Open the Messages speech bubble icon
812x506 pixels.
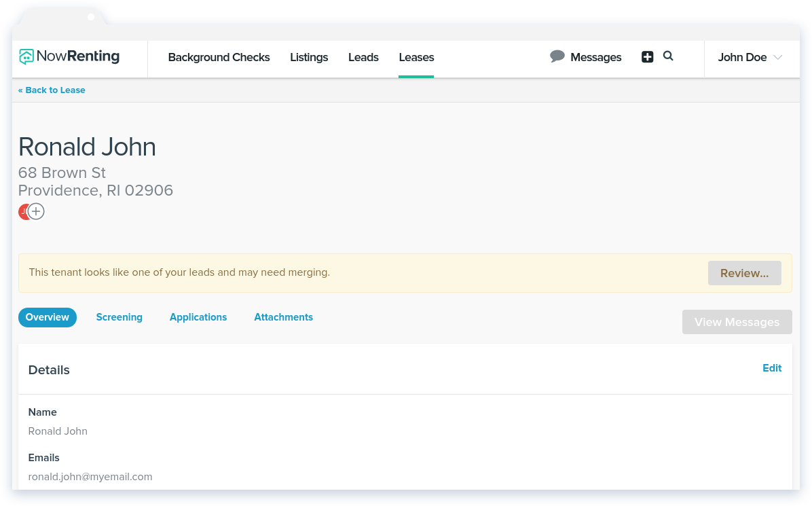(557, 56)
